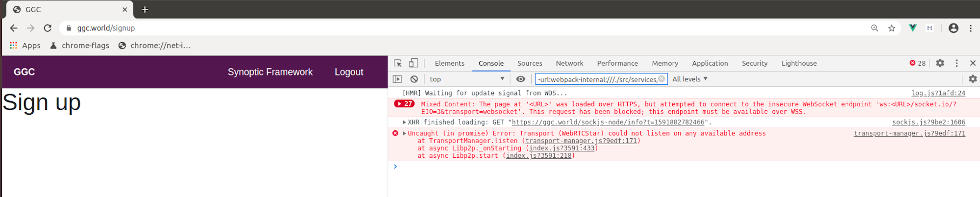The width and height of the screenshot is (980, 197).
Task: Select the HMR waiting message text
Action: tap(485, 93)
